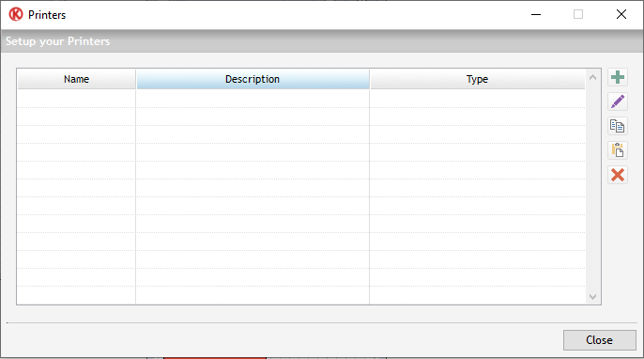Screen dimensions: 644x359
Task: Sort by the Type column header
Action: (477, 79)
